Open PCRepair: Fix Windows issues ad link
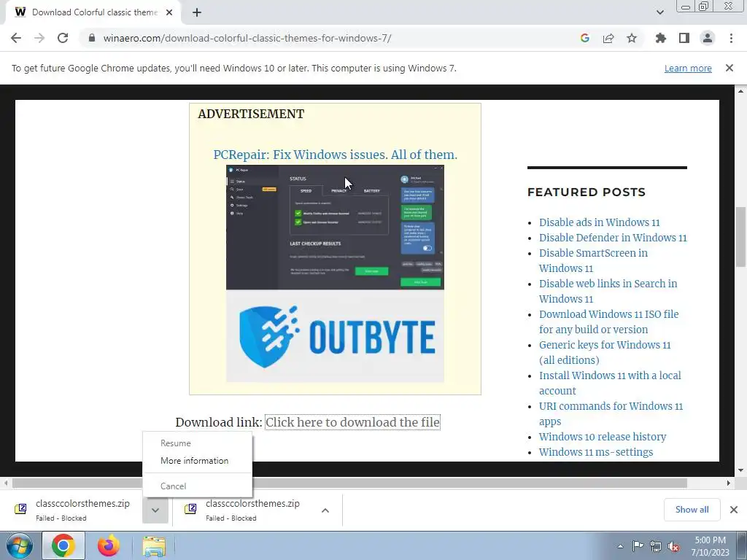This screenshot has width=747, height=560. click(x=335, y=155)
